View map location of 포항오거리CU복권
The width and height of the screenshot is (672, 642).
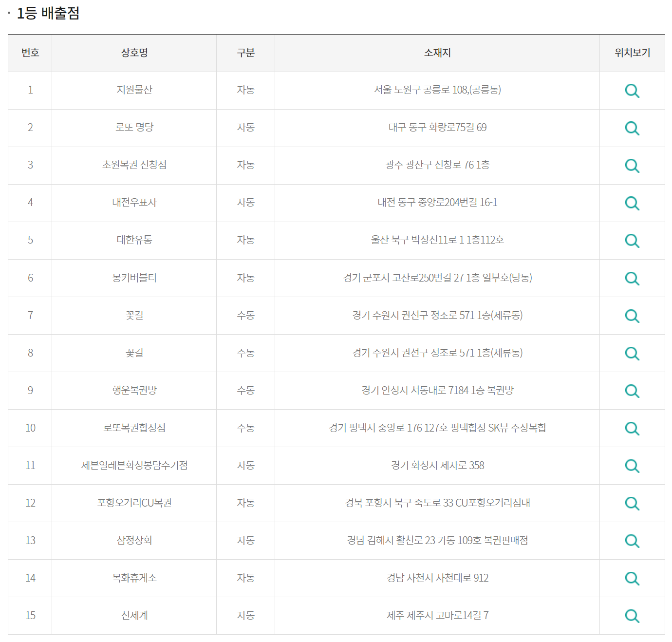[x=632, y=503]
